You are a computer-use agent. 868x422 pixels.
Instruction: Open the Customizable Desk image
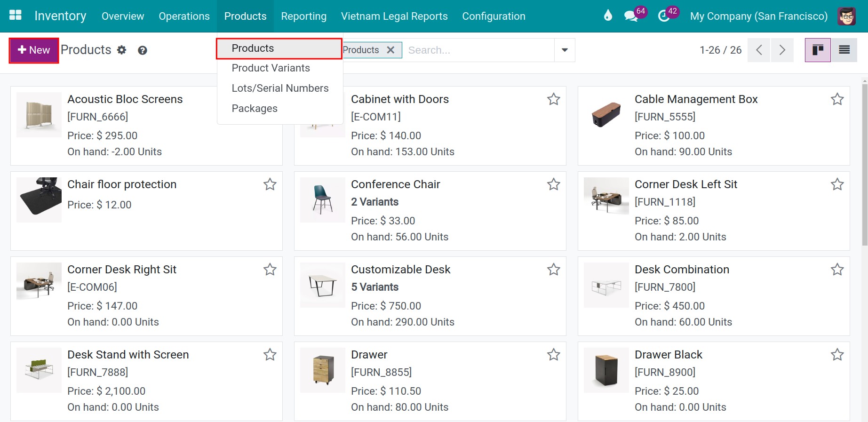(x=323, y=285)
